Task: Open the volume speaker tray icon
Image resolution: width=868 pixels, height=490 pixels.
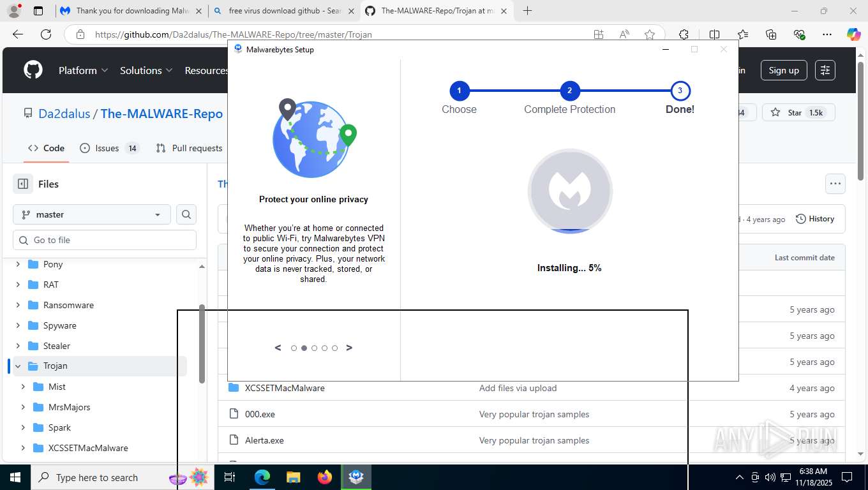Action: pos(769,477)
